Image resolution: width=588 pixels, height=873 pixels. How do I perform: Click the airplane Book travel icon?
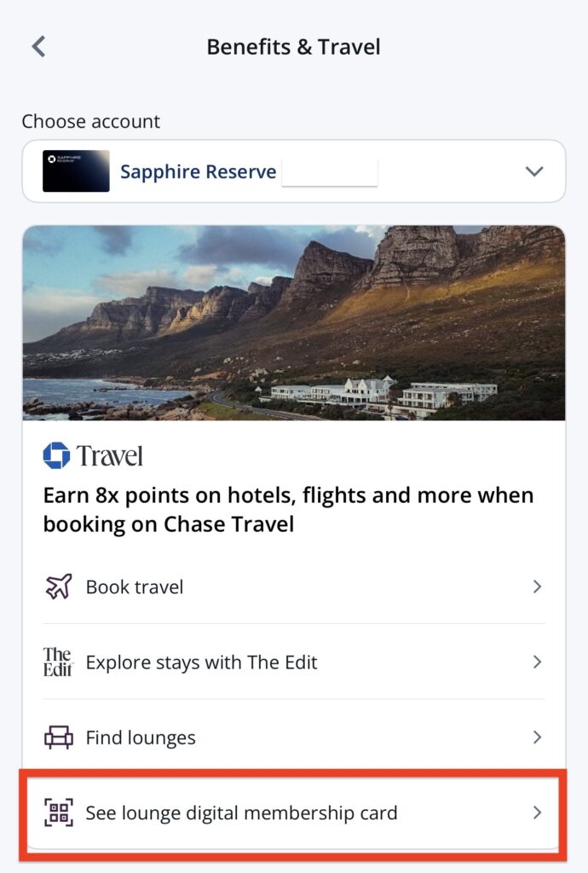tap(58, 587)
